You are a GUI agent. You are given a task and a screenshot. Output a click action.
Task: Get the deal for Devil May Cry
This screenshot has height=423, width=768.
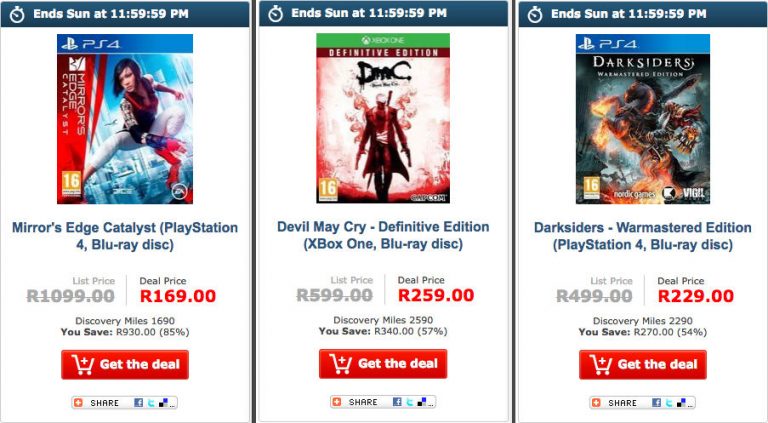click(x=383, y=364)
